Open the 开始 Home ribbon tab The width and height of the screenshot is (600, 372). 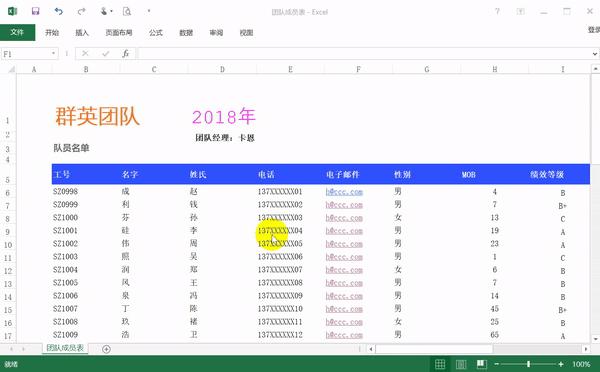coord(52,33)
